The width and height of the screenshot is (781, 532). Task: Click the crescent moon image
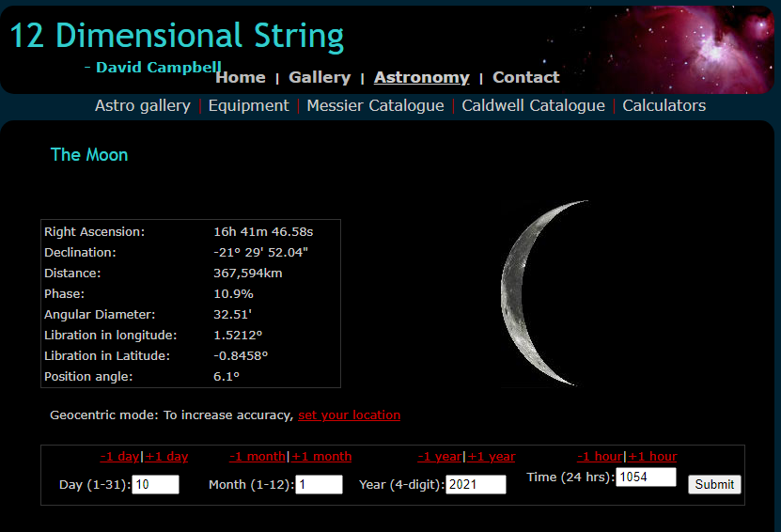coord(545,293)
